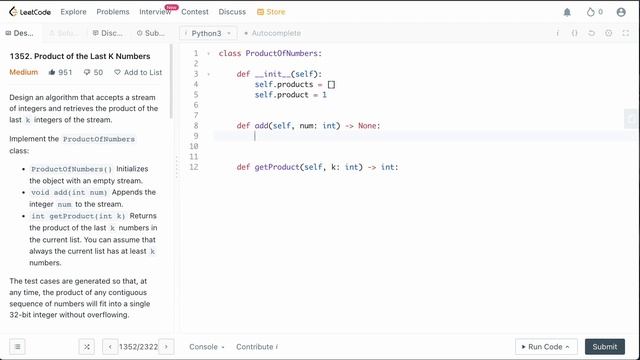Submit the solution
The height and width of the screenshot is (360, 640).
[604, 347]
